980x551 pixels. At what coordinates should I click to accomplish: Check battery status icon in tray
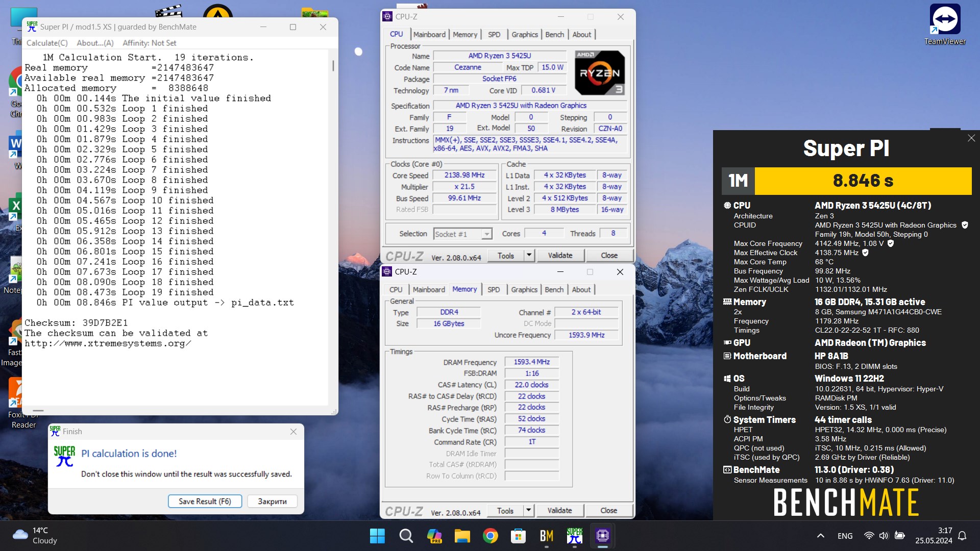coord(900,536)
